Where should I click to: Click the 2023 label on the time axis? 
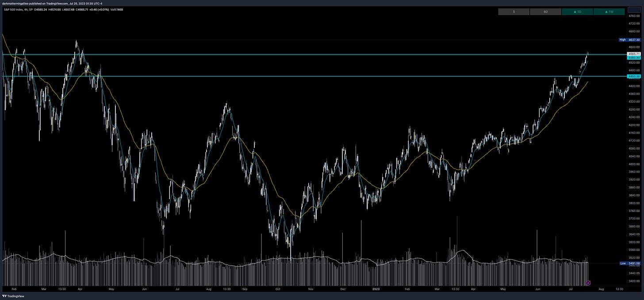376,288
